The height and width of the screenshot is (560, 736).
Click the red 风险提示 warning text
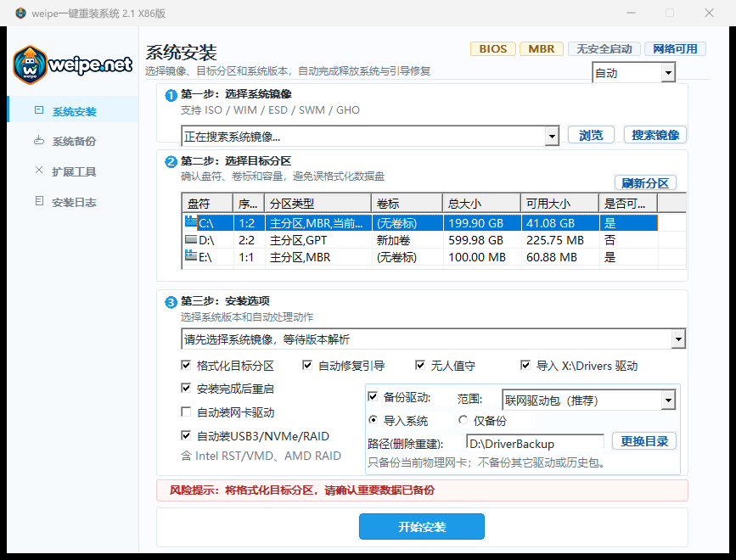click(x=302, y=490)
